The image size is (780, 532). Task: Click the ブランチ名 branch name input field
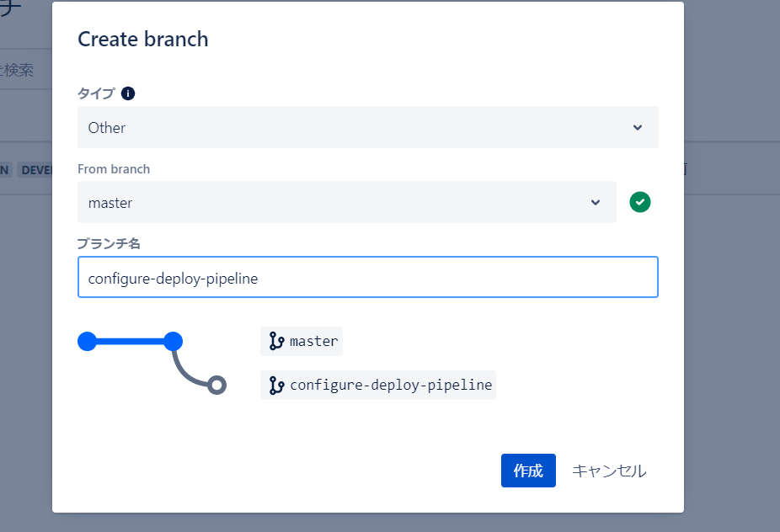(368, 278)
